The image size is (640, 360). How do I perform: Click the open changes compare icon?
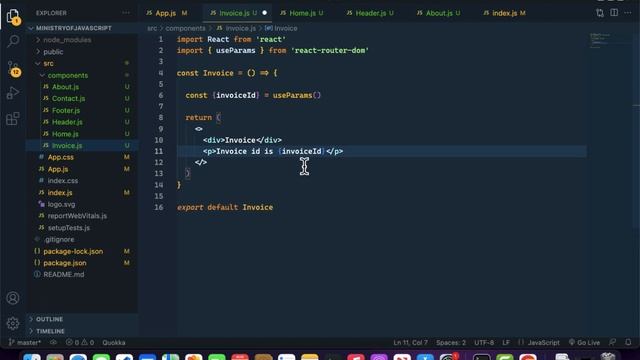[600, 13]
